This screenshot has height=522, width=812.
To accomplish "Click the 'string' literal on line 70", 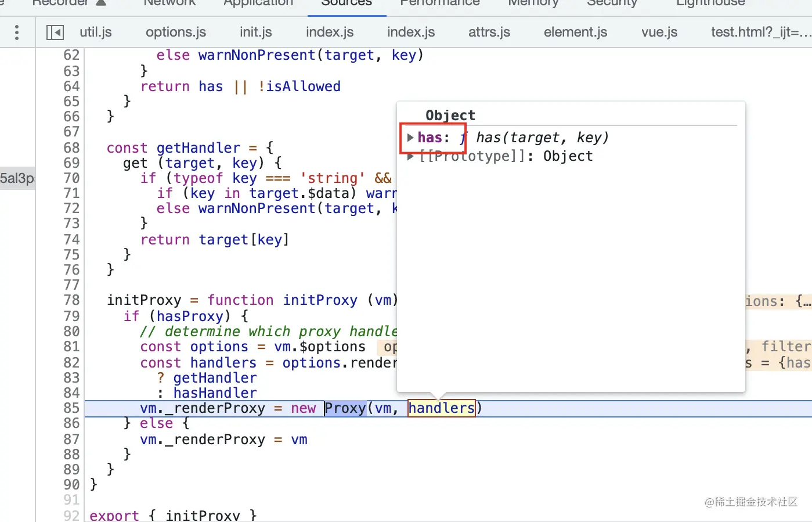I will pos(333,178).
